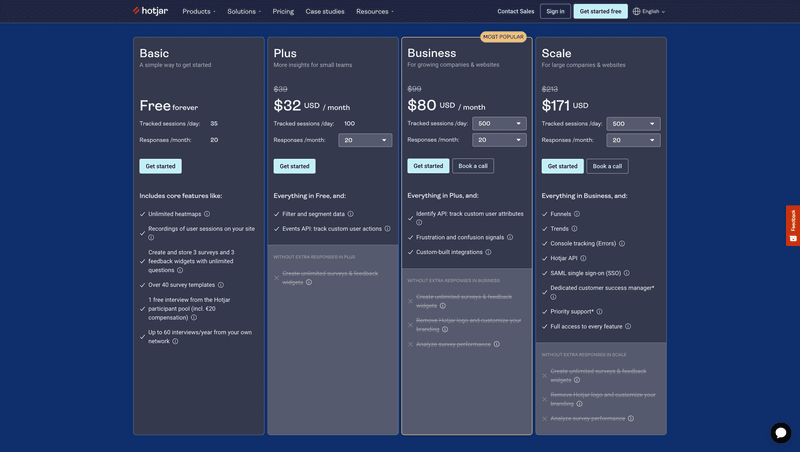The image size is (800, 452).
Task: Open the red Feedback side tab
Action: (793, 225)
